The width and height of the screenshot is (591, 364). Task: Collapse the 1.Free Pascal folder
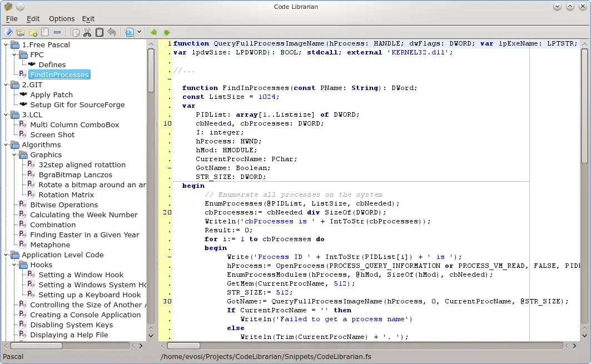pyautogui.click(x=6, y=44)
